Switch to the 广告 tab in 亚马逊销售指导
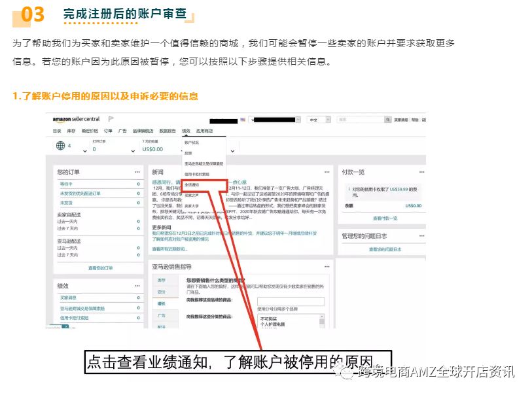Viewport: 532px width, 395px height. point(166,316)
